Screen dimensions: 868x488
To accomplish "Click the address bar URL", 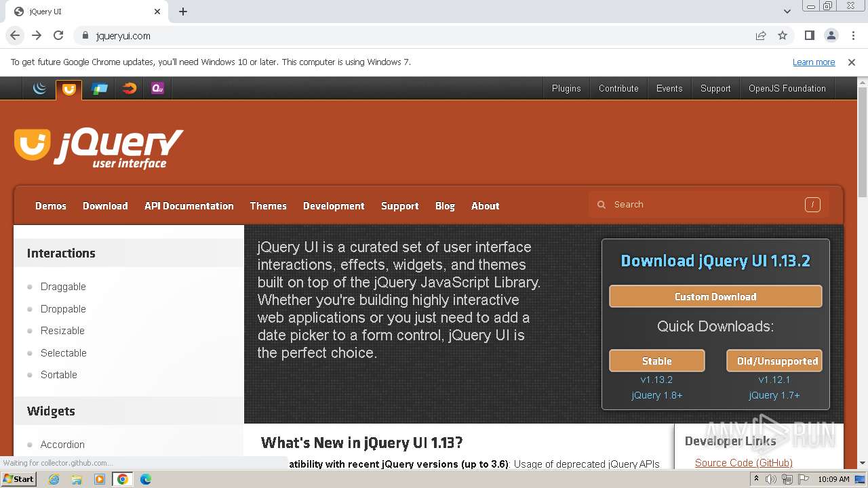I will pos(123,36).
